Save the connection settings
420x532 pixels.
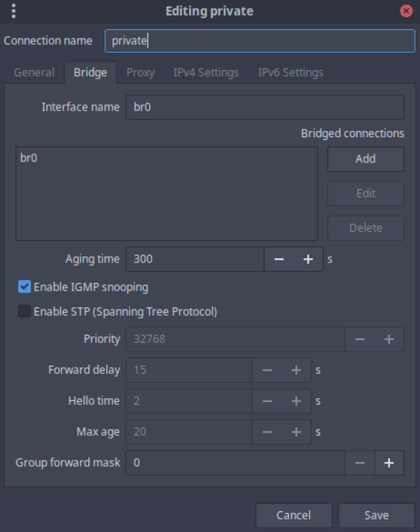[x=376, y=515]
